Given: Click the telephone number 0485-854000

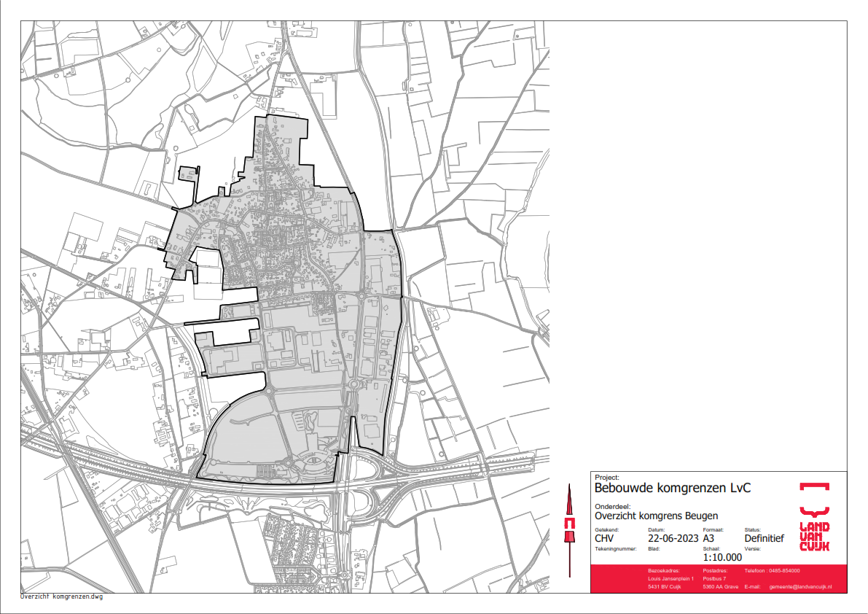Looking at the screenshot, I should (783, 570).
